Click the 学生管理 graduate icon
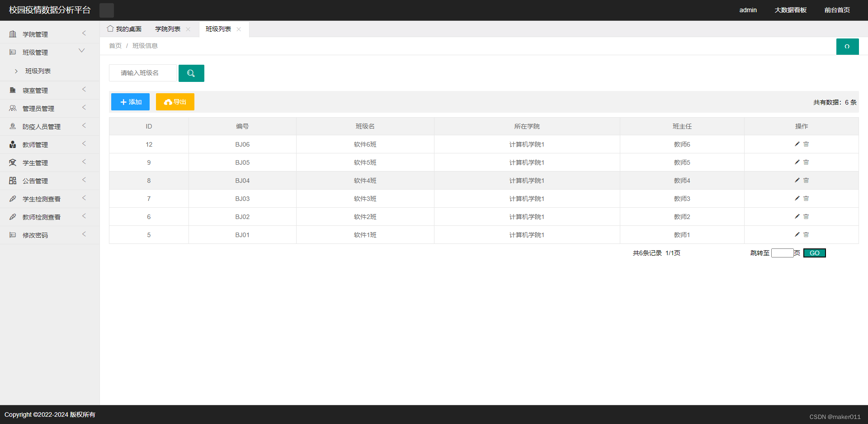 pyautogui.click(x=13, y=162)
